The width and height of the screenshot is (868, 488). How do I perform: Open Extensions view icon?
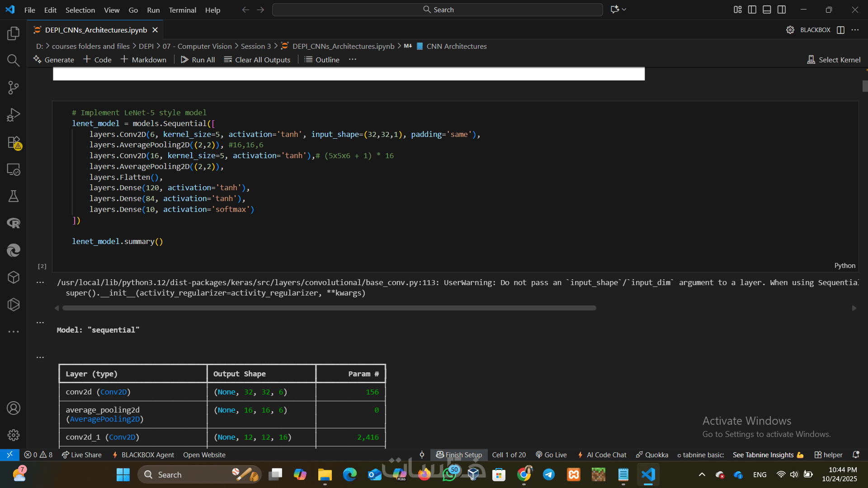pos(14,142)
